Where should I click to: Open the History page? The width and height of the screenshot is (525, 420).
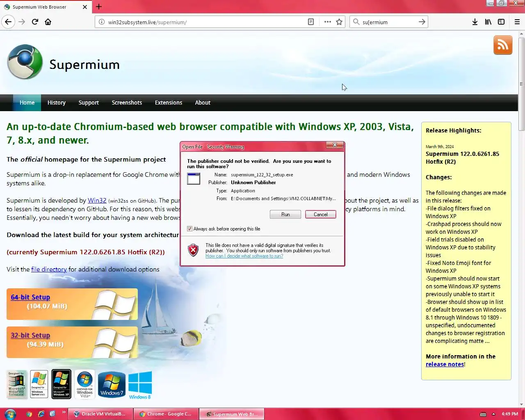point(57,103)
